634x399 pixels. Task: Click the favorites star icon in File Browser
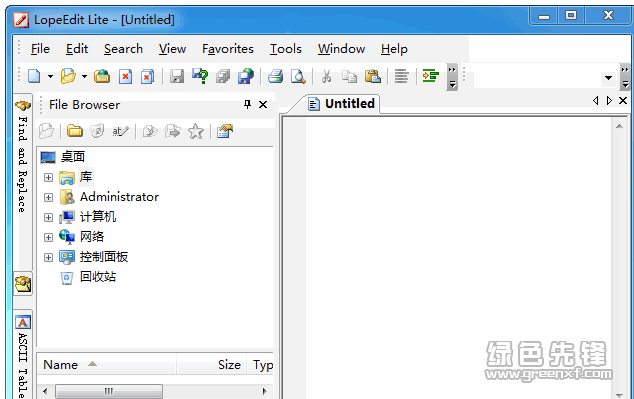click(x=196, y=131)
